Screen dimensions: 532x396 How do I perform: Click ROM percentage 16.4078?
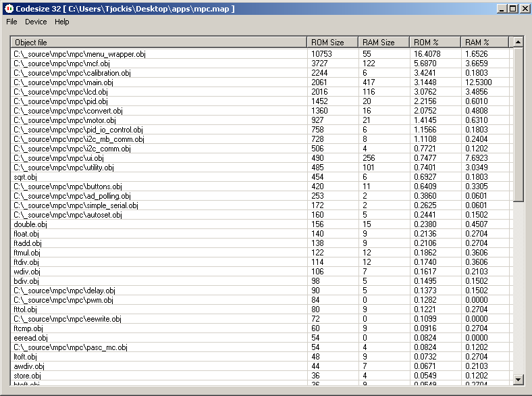coord(427,54)
